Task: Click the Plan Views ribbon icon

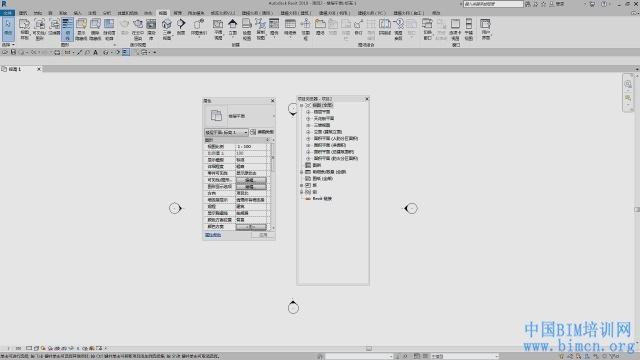Action: [x=218, y=29]
